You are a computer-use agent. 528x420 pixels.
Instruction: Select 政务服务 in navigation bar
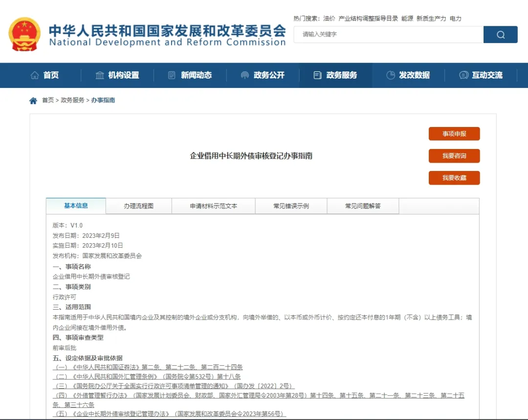pos(335,75)
